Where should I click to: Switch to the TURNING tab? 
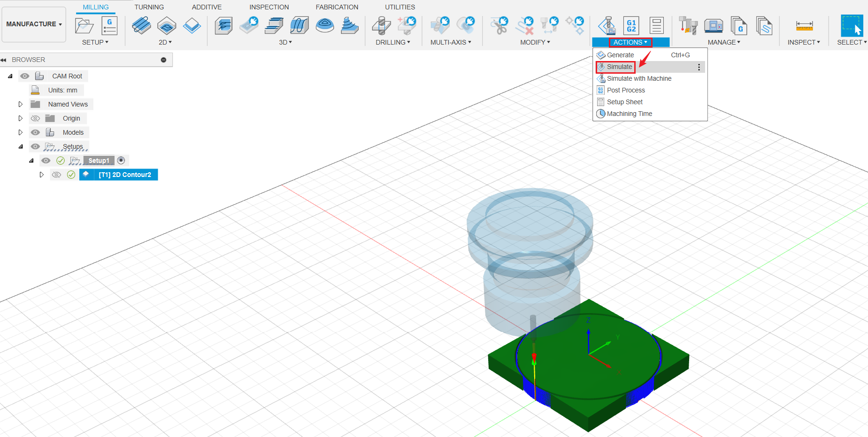point(149,7)
